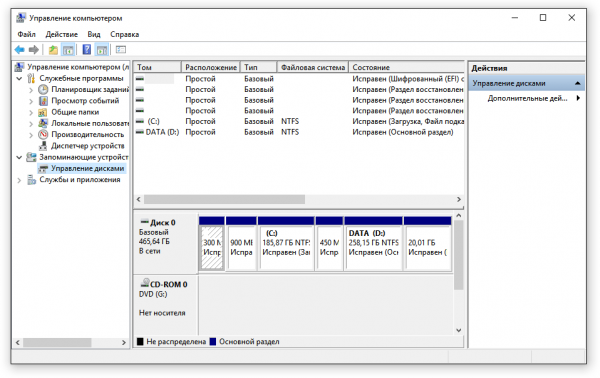The height and width of the screenshot is (378, 600).
Task: Select Диспетчер устройств in the tree
Action: point(87,146)
